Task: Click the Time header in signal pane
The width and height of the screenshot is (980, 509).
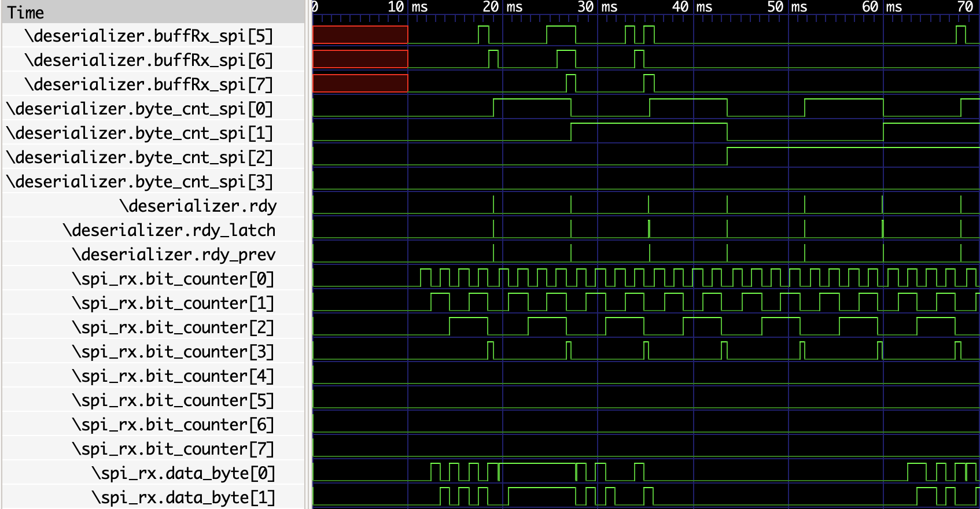Action: pyautogui.click(x=25, y=12)
